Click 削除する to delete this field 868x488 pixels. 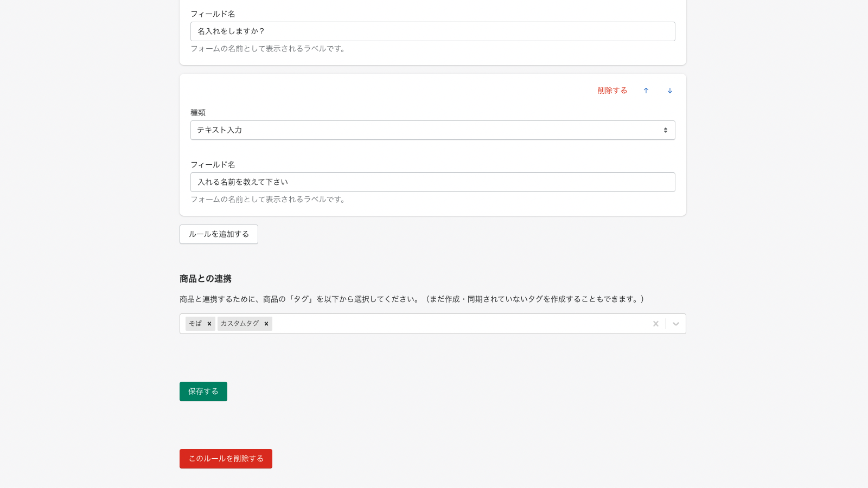click(x=612, y=91)
